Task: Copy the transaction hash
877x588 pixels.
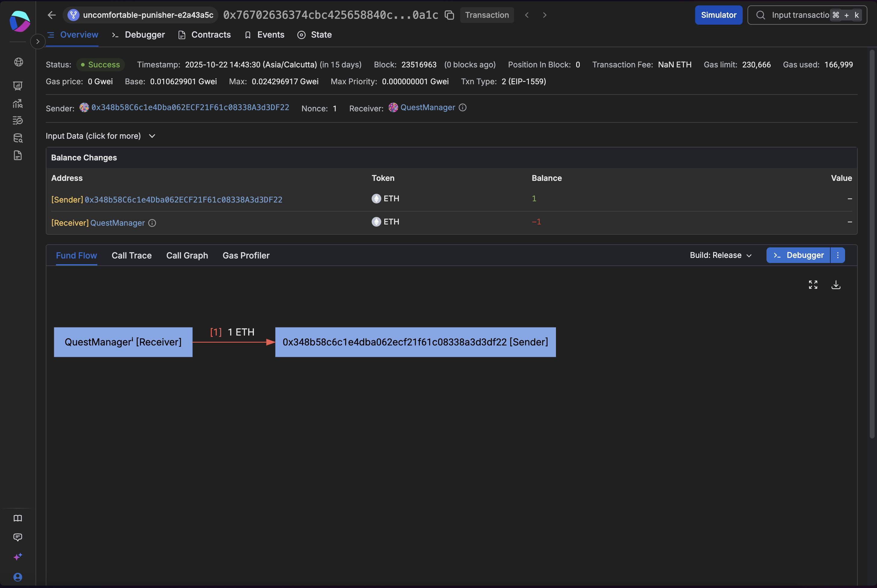Action: pos(449,15)
